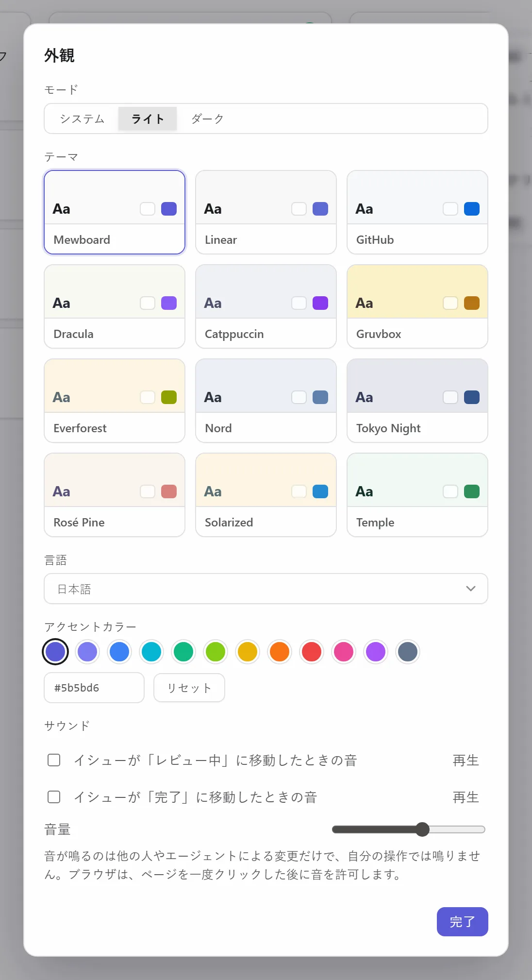This screenshot has width=532, height=980.
Task: Pick the purple accent color swatch
Action: (x=376, y=652)
